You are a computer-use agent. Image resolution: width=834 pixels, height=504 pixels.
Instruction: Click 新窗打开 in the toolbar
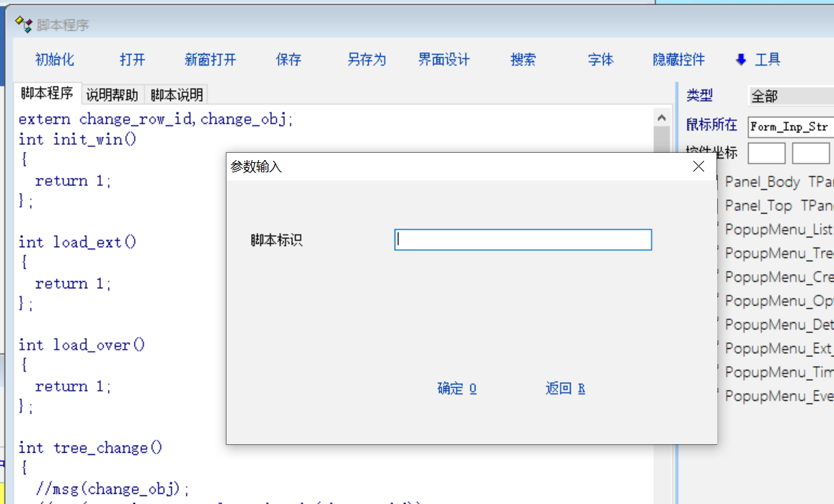[x=210, y=60]
